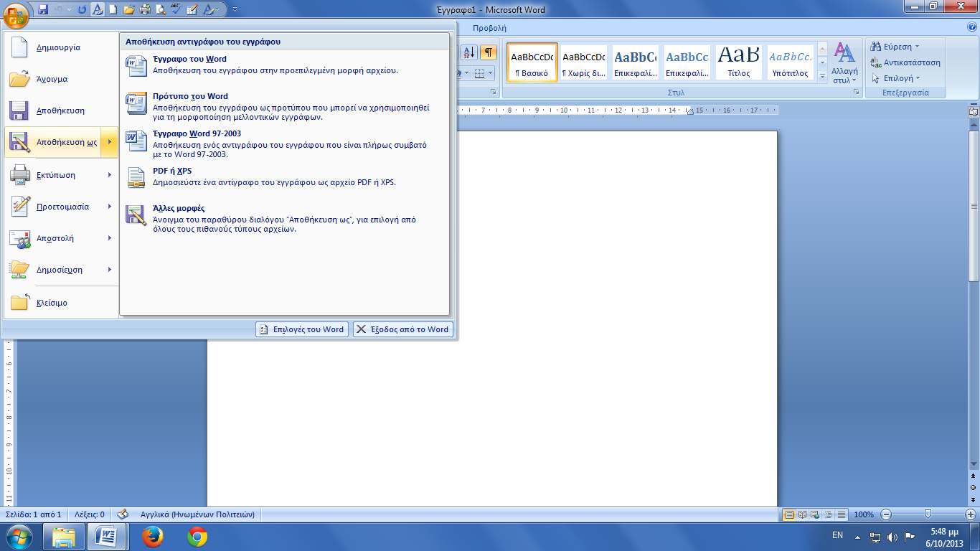Click Open folder icon in Quick Access toolbar
The width and height of the screenshot is (980, 551).
(129, 10)
